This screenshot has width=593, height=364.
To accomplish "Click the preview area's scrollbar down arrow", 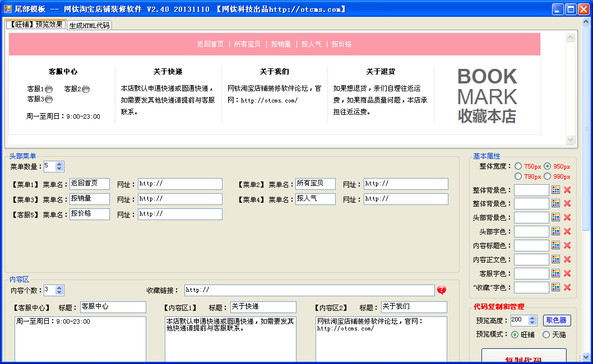I will point(571,140).
